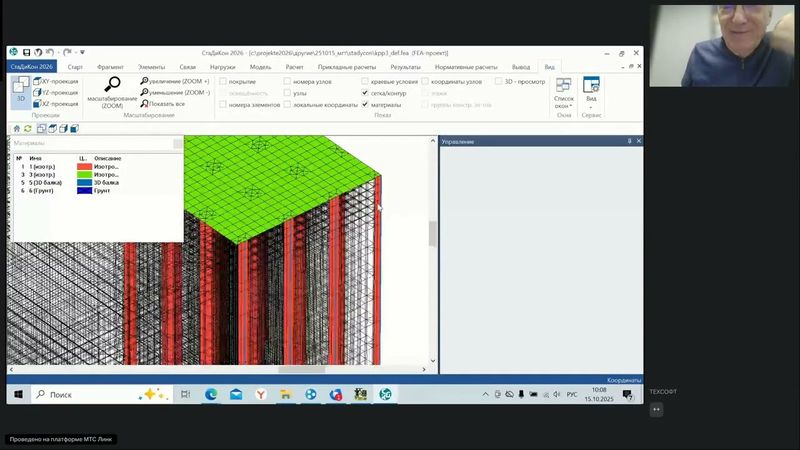Enable the покрытие checkbox

click(x=221, y=81)
